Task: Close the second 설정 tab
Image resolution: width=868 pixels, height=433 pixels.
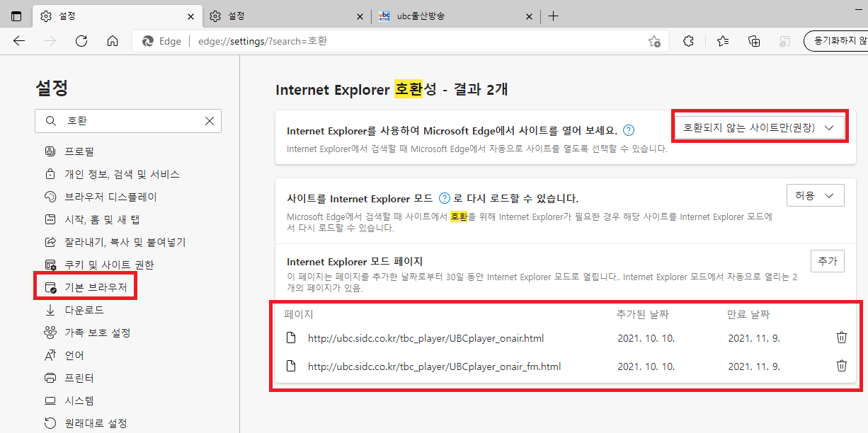Action: 360,16
